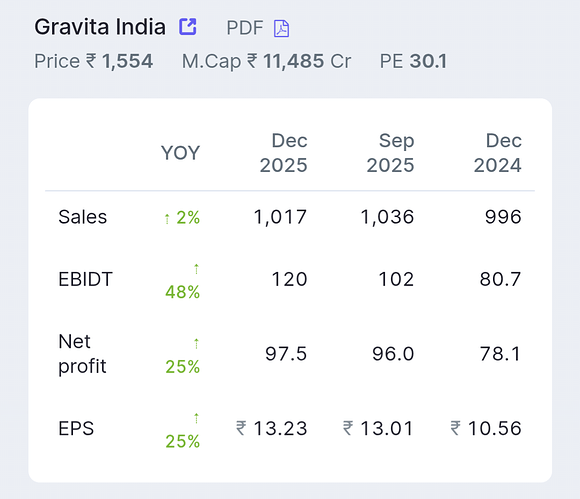Image resolution: width=580 pixels, height=499 pixels.
Task: Click the EPS row label
Action: click(76, 428)
